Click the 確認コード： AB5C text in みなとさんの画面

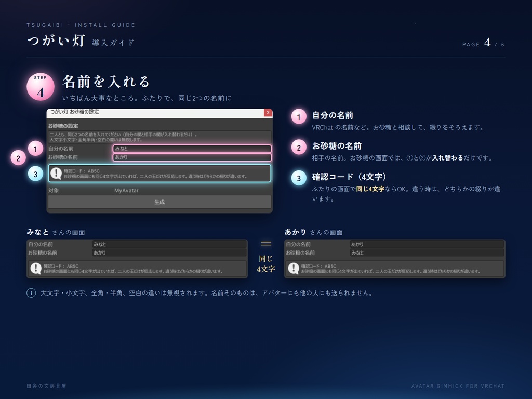[x=61, y=266]
